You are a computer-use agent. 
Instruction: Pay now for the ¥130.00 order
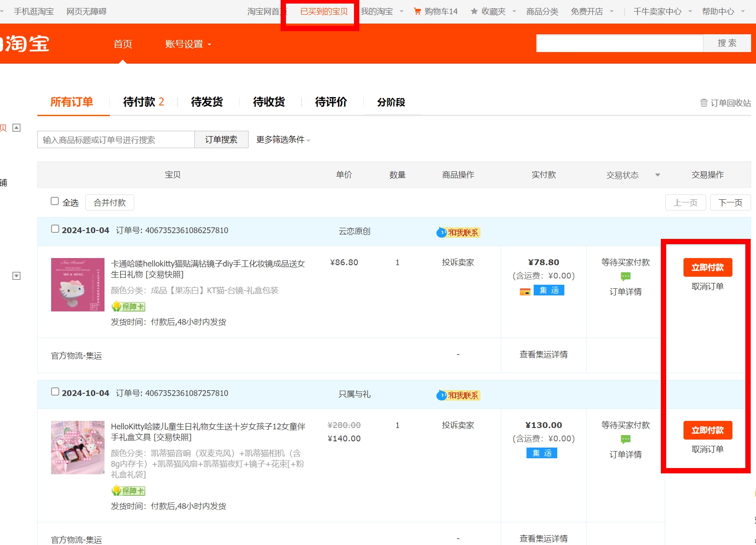click(708, 430)
